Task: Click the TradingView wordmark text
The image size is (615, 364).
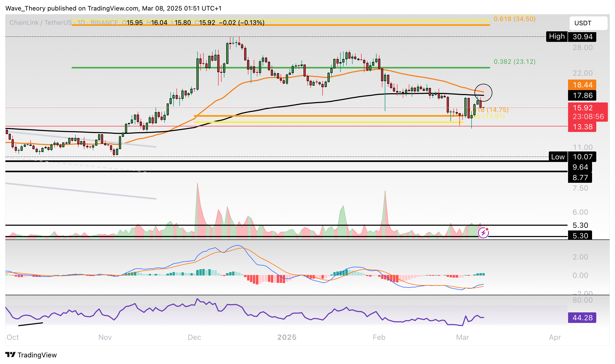Action: [37, 355]
